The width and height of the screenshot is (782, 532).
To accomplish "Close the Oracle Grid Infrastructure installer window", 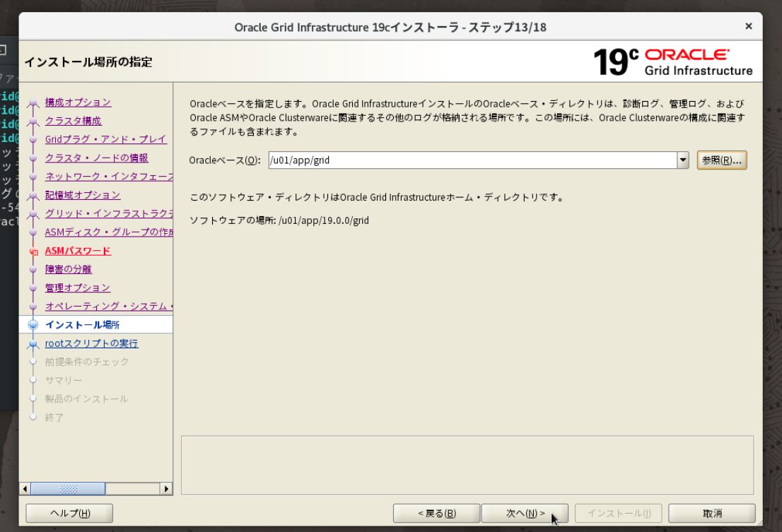I will pos(748,26).
